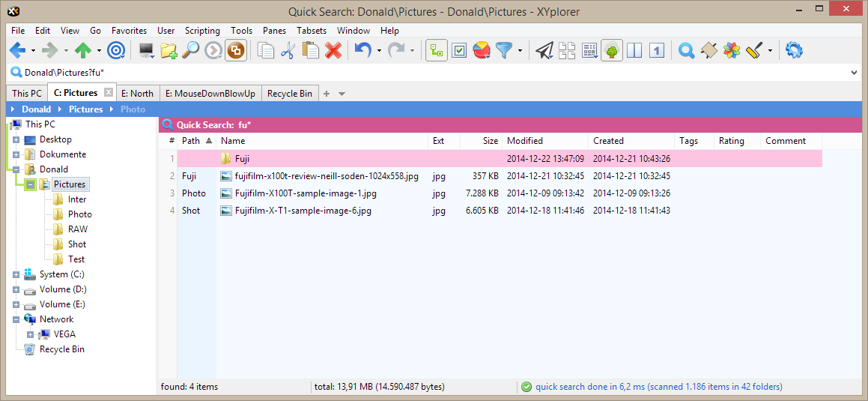Collapse the Pictures folder tree node
868x401 pixels.
[x=31, y=184]
